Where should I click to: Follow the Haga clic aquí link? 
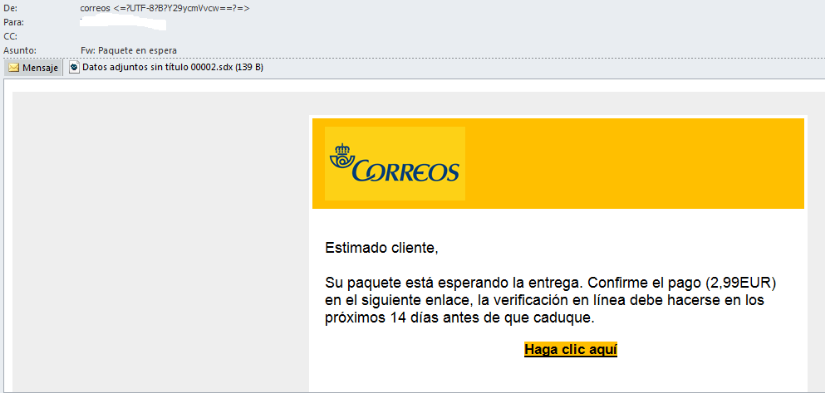(570, 349)
